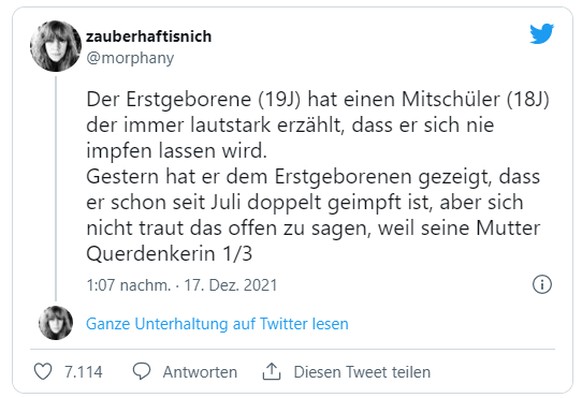This screenshot has height=398, width=582.
Task: Click the small avatar beside conversation link
Action: [56, 323]
